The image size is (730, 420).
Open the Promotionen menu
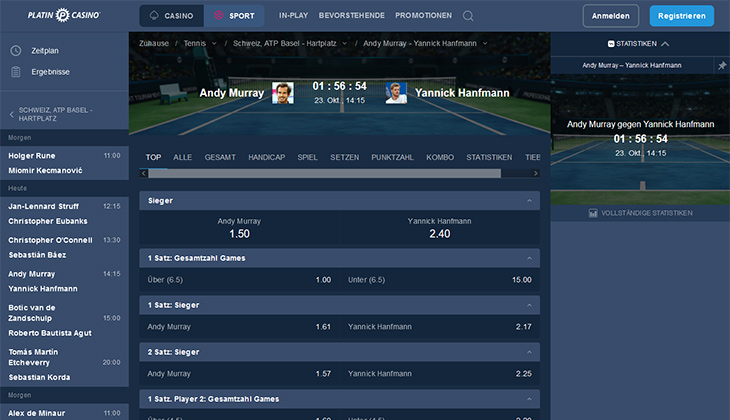tap(423, 15)
